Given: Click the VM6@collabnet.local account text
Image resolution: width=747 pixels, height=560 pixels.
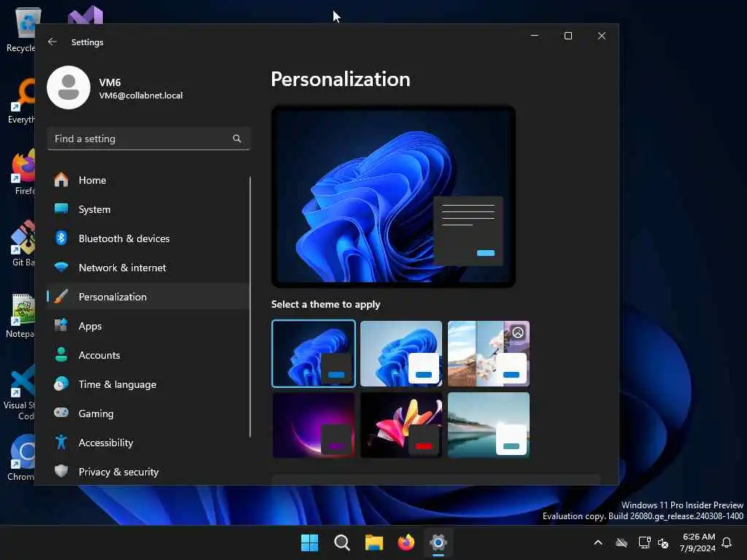Looking at the screenshot, I should [x=141, y=96].
